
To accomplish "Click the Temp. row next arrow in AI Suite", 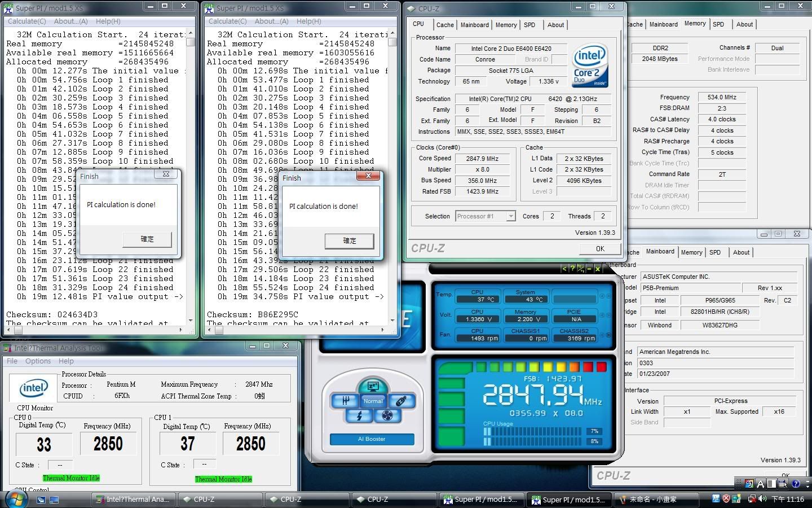I will tap(608, 296).
